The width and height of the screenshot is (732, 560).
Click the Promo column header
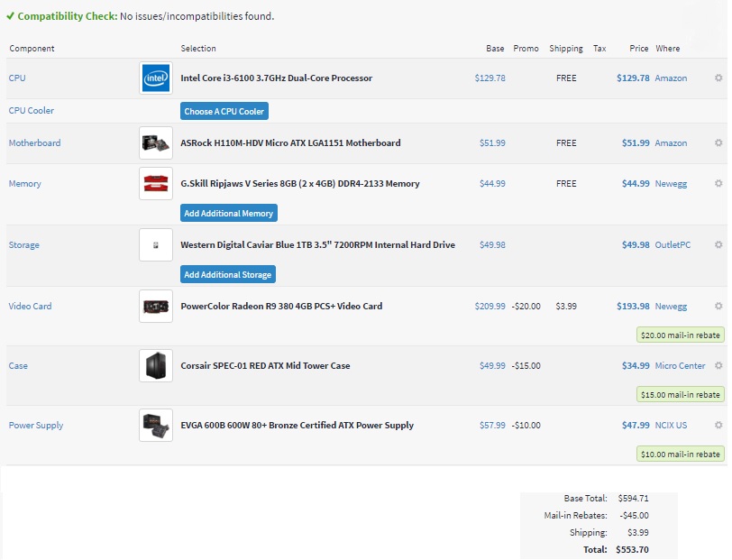coord(526,49)
